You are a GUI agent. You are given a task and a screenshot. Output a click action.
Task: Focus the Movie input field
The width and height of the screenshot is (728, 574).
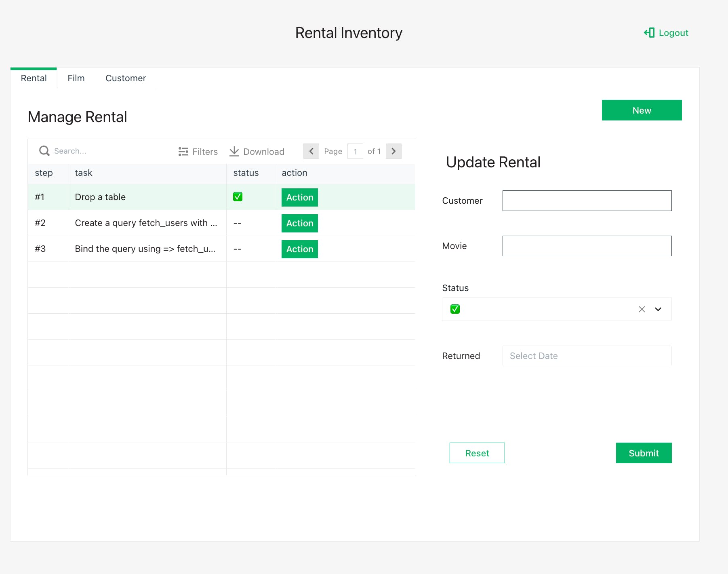(x=587, y=246)
